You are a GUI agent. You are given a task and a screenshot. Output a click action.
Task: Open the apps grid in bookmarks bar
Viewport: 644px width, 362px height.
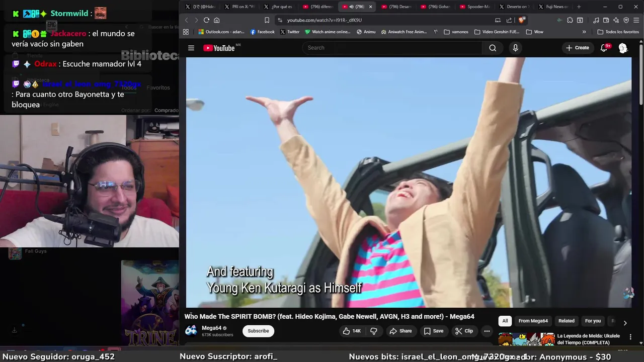click(x=186, y=32)
